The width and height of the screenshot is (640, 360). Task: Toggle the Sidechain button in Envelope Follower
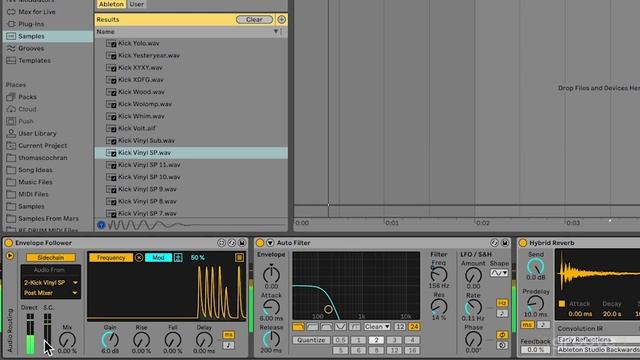(51, 258)
